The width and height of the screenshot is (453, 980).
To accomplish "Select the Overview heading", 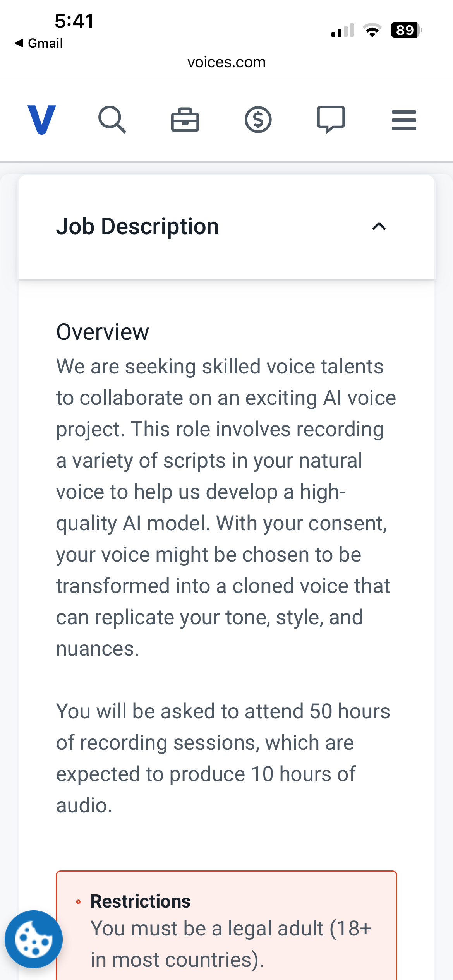I will click(103, 332).
